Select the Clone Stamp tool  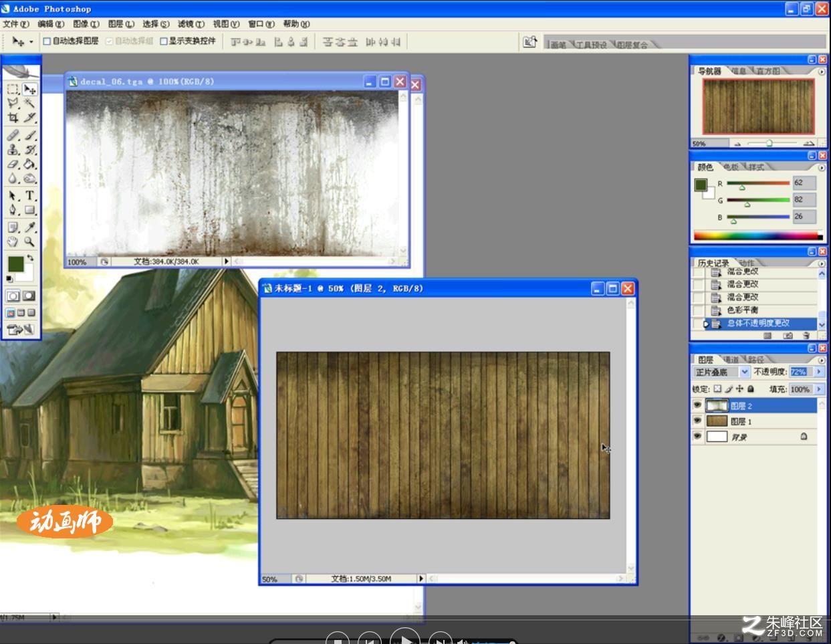pyautogui.click(x=13, y=150)
